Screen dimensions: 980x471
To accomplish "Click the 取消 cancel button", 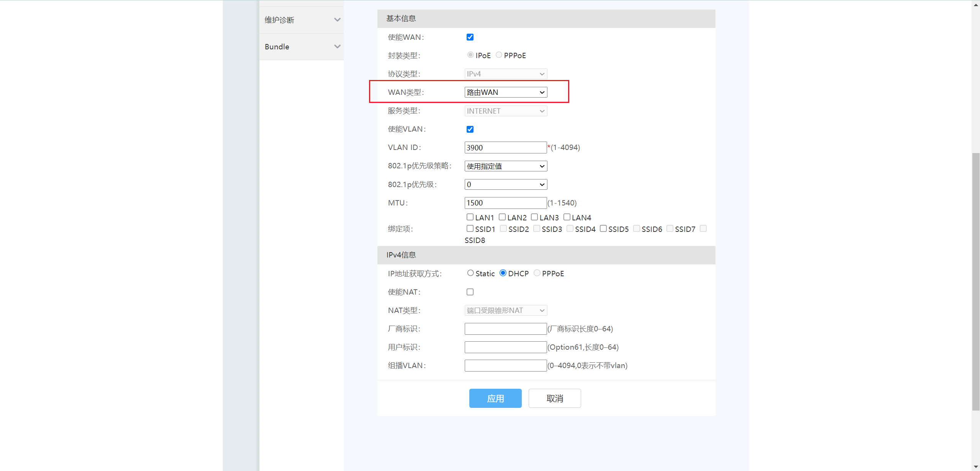I will tap(555, 398).
